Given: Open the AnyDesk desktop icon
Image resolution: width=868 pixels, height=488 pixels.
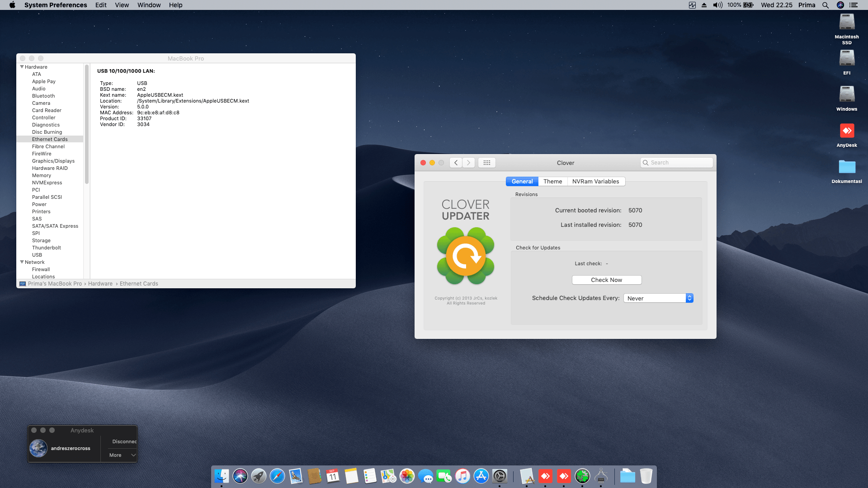Looking at the screenshot, I should tap(846, 131).
